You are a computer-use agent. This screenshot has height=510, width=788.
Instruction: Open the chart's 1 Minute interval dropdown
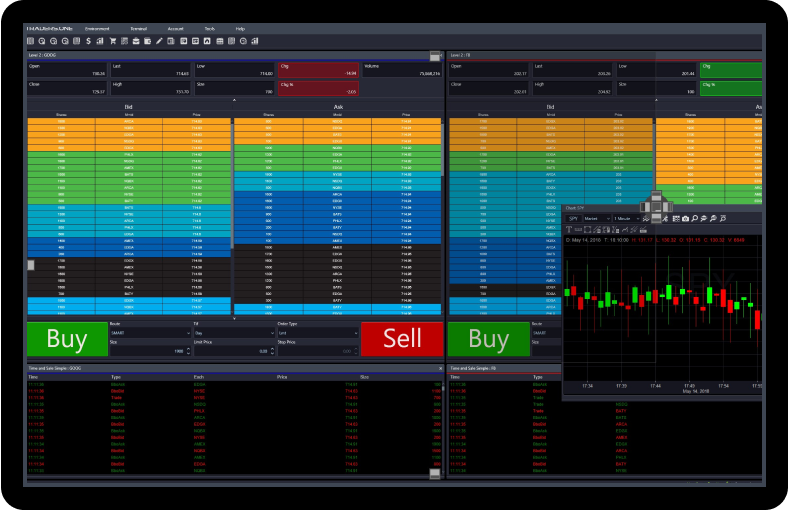pyautogui.click(x=626, y=218)
